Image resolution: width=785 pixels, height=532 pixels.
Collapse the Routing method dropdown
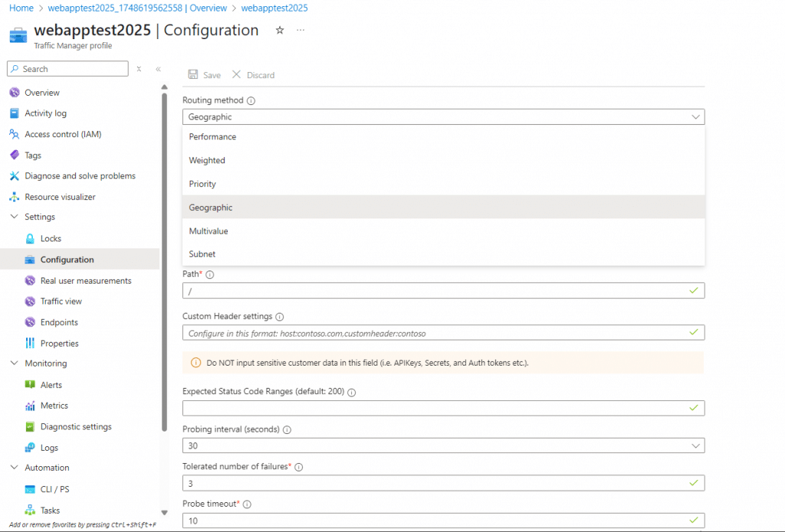[695, 117]
